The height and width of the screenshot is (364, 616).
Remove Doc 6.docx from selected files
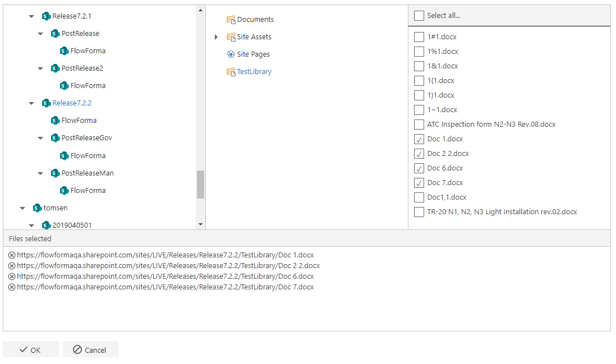click(x=12, y=277)
